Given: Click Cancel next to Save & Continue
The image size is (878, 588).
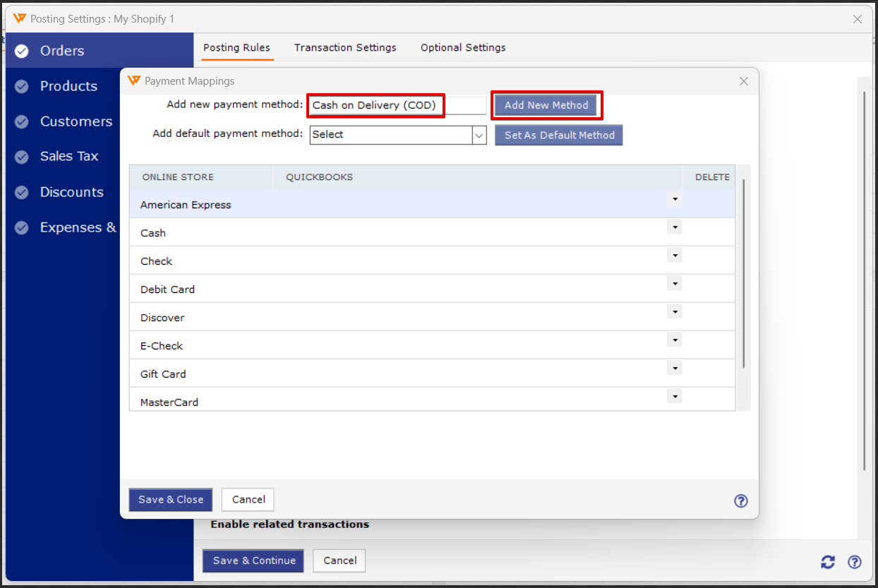Looking at the screenshot, I should pos(339,561).
